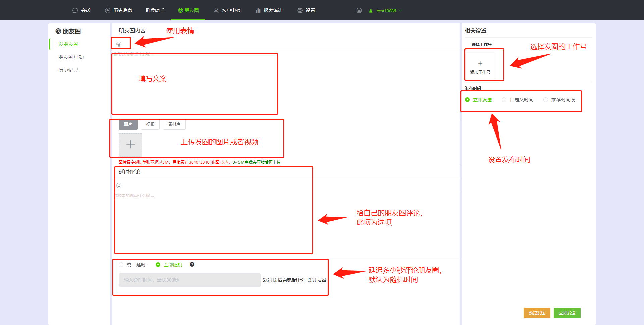Select 发朋友圈 in the left sidebar
The image size is (644, 325).
[x=68, y=44]
